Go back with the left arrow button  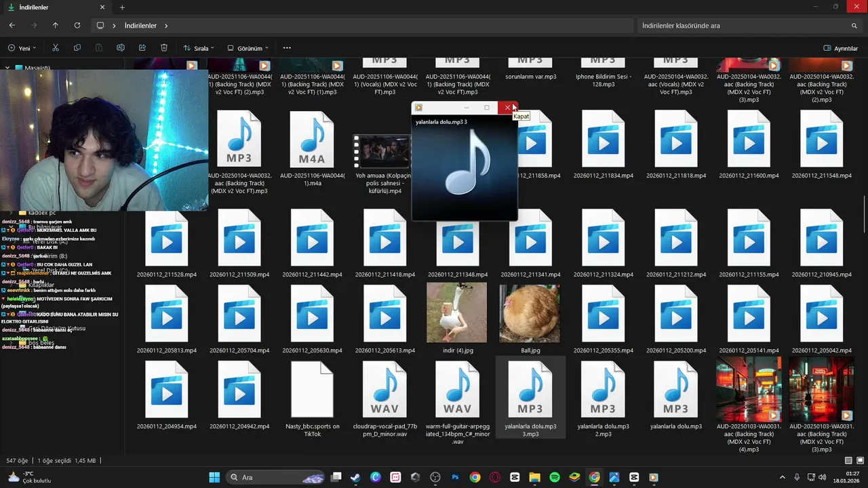12,25
